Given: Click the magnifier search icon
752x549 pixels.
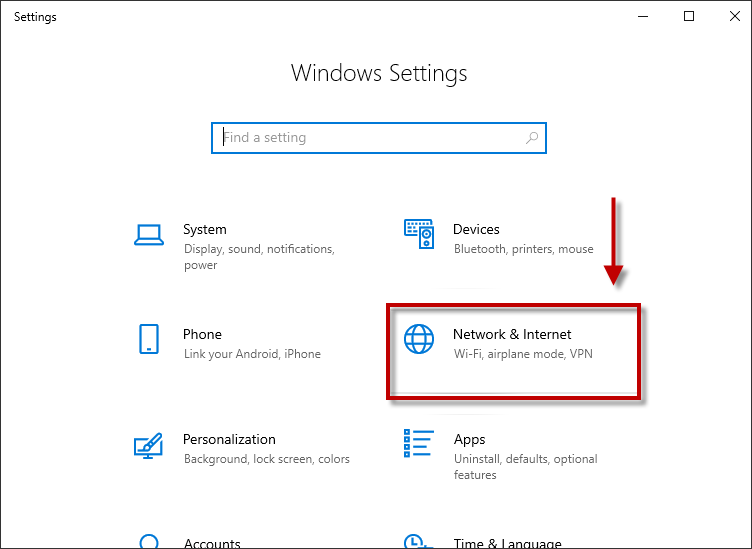Looking at the screenshot, I should (x=532, y=138).
